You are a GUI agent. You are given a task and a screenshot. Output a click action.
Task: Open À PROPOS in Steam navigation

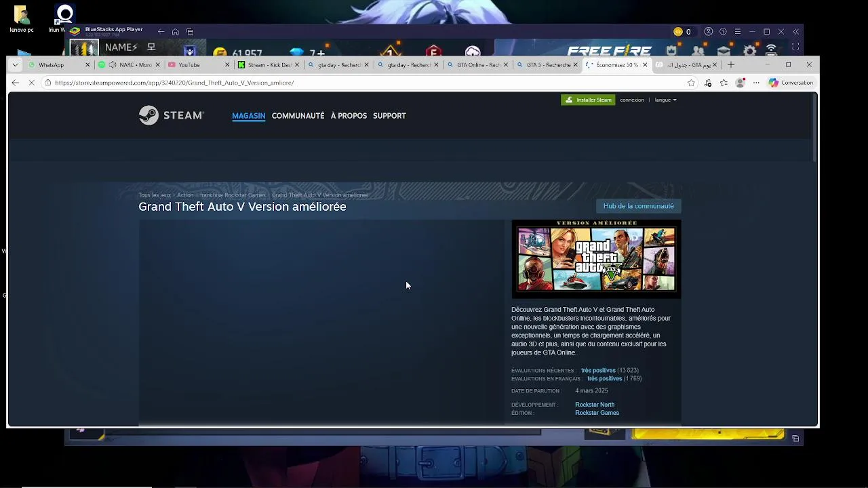[x=349, y=116]
